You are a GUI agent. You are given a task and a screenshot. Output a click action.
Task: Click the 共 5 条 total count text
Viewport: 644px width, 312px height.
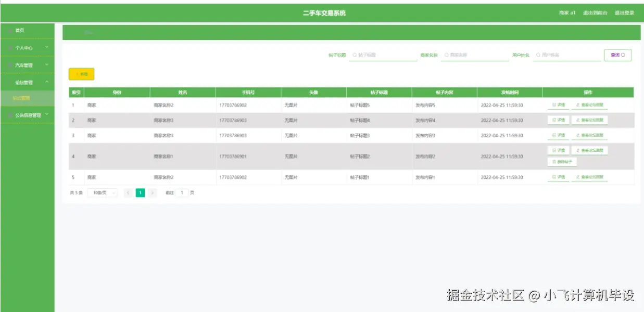click(76, 193)
